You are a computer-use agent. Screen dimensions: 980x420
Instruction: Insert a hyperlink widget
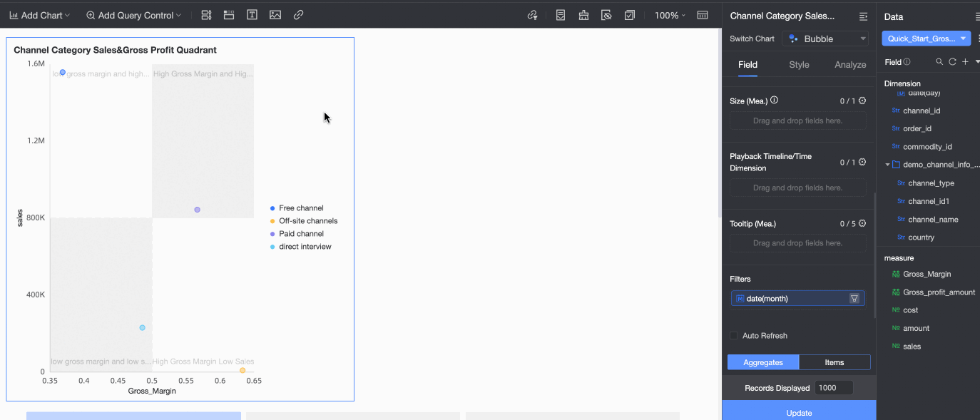299,15
